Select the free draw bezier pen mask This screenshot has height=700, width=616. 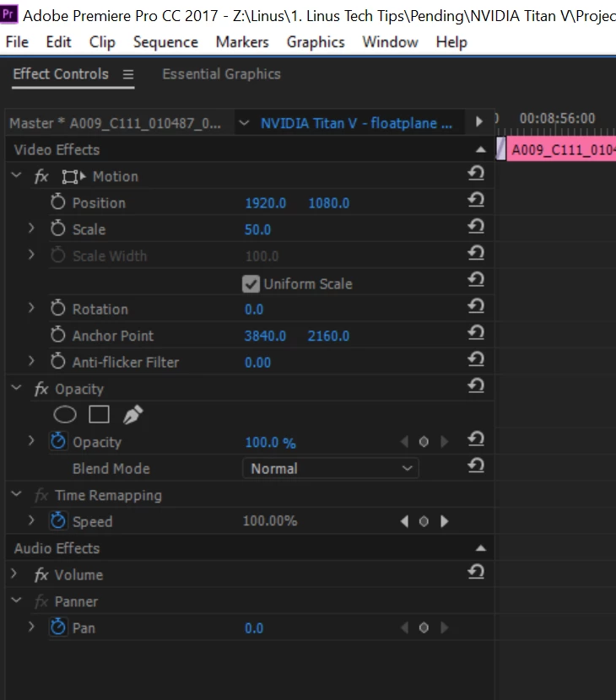133,415
